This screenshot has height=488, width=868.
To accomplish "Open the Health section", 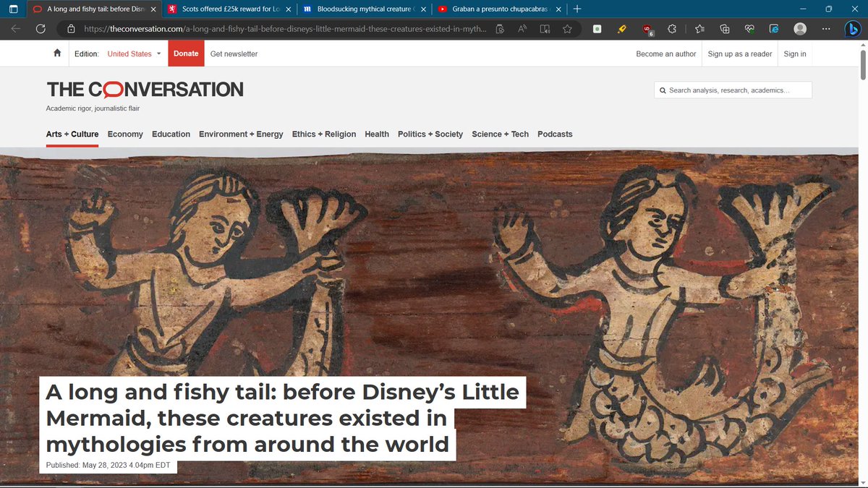I will 377,134.
